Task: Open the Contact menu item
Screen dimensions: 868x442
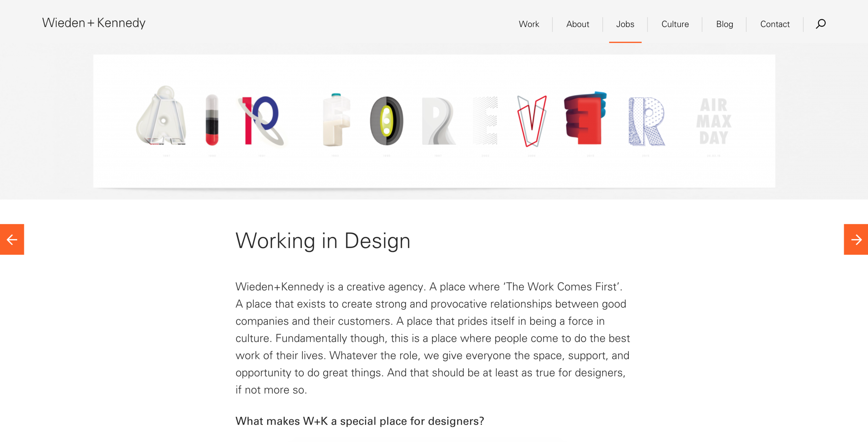Action: (x=775, y=24)
